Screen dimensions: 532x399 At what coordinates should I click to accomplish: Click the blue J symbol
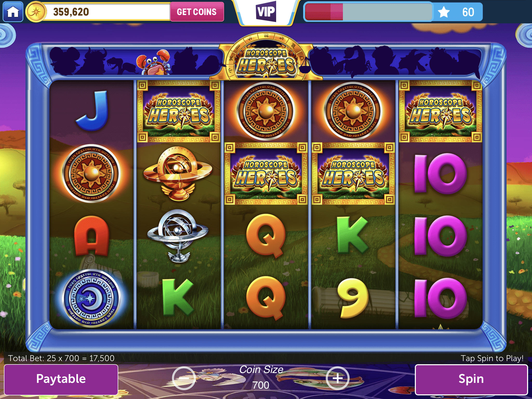pyautogui.click(x=92, y=111)
